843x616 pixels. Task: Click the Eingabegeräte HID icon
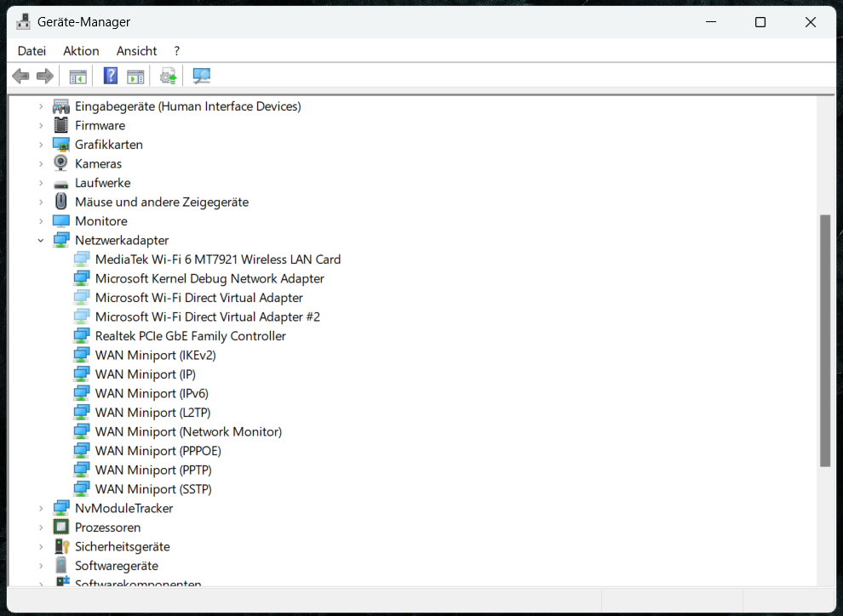coord(61,106)
